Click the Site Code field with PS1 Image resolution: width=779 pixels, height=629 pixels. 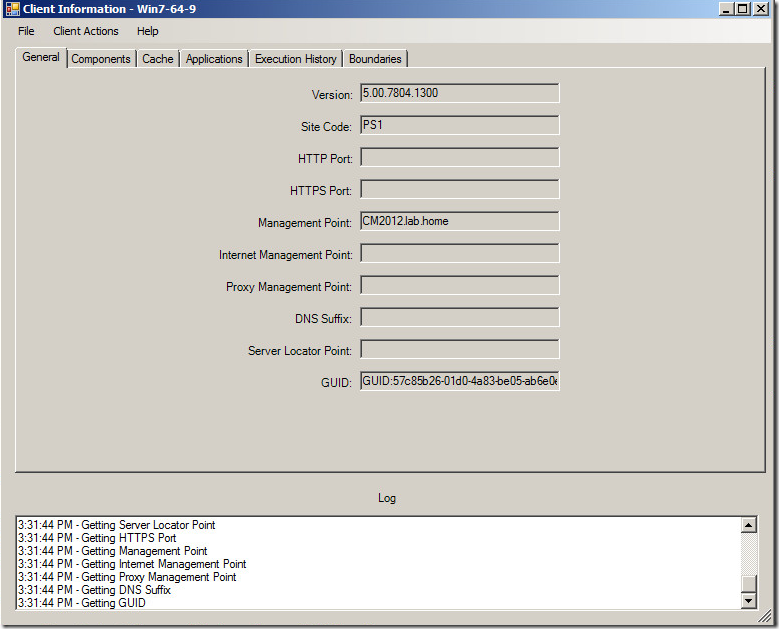point(460,125)
